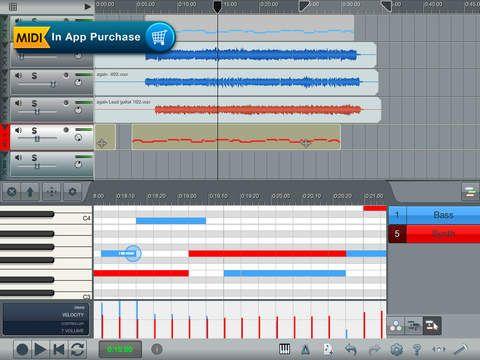Screen dimensions: 480x360
Task: Select the Bass channel in the channel list
Action: point(434,215)
